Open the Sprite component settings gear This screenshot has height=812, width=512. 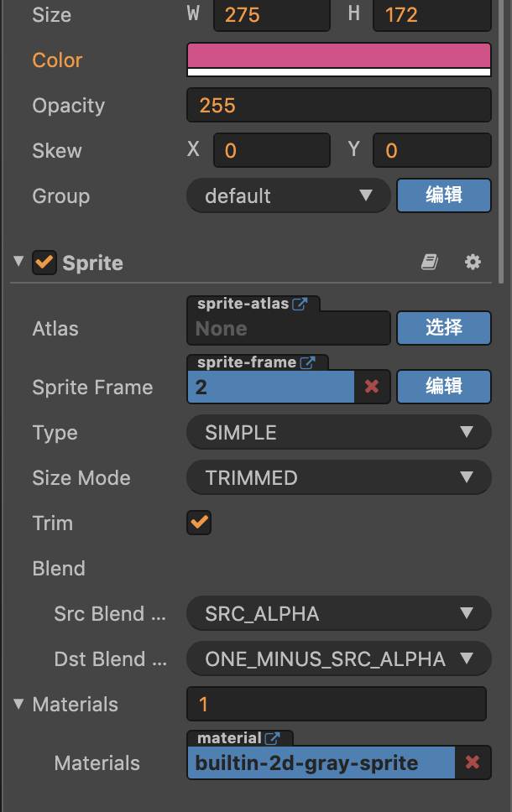473,262
